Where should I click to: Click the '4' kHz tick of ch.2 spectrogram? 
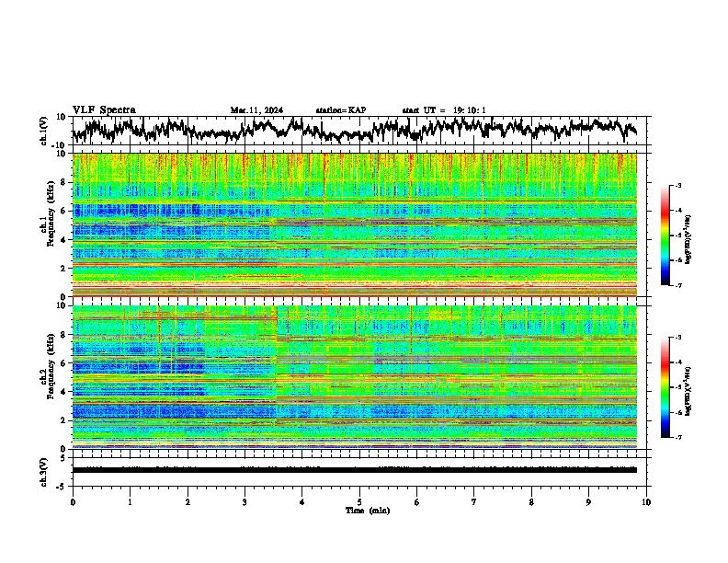64,392
